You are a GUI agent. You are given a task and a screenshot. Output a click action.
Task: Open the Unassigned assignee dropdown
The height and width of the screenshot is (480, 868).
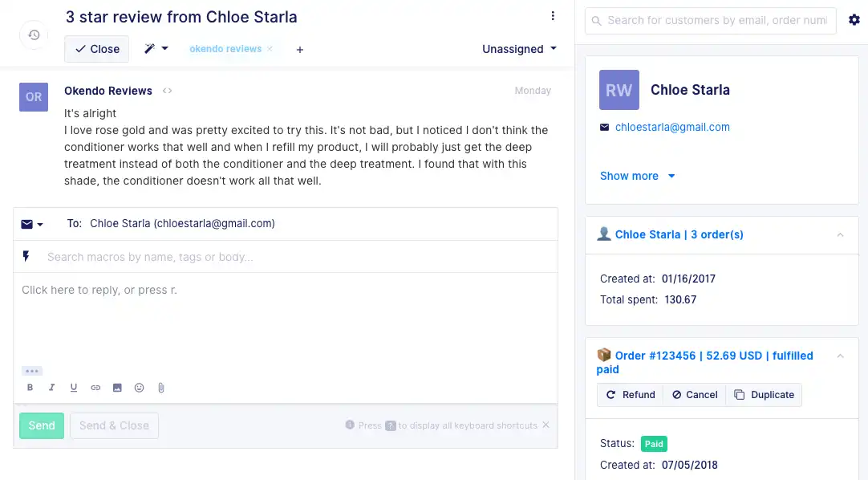tap(519, 49)
